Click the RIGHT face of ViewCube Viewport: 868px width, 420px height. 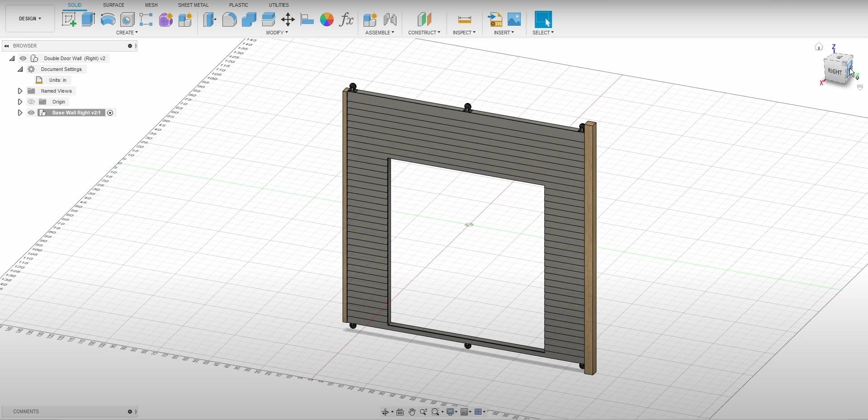coord(835,71)
